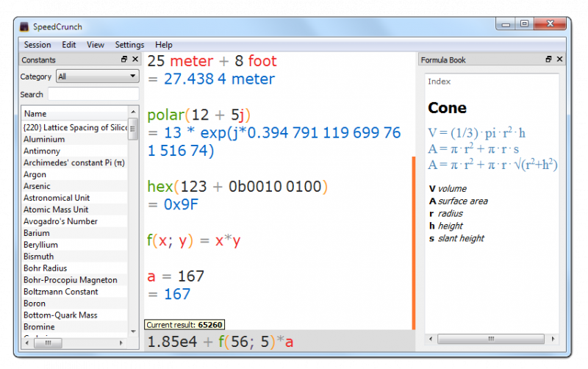Click the a = 167 history expression
This screenshot has width=588, height=369.
pyautogui.click(x=176, y=276)
